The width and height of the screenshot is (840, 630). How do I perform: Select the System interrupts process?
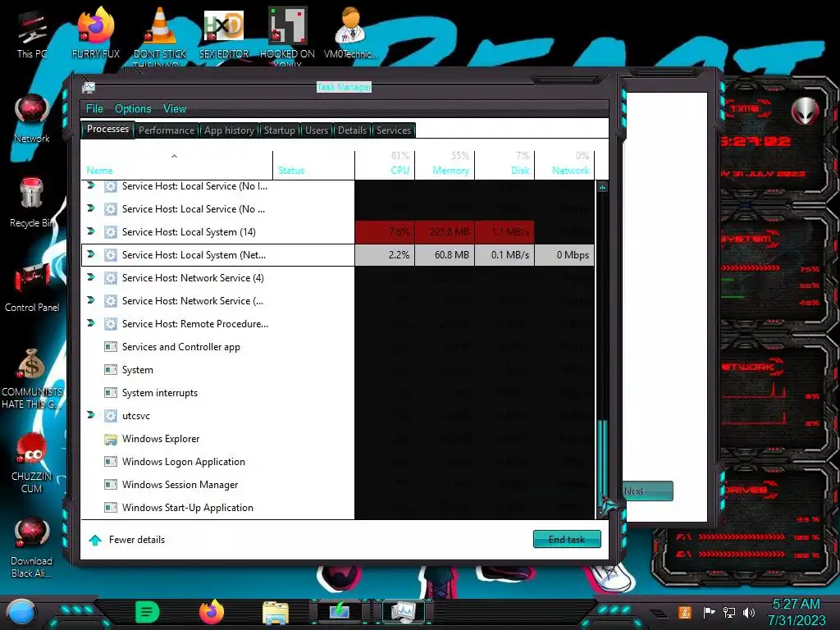337,393
